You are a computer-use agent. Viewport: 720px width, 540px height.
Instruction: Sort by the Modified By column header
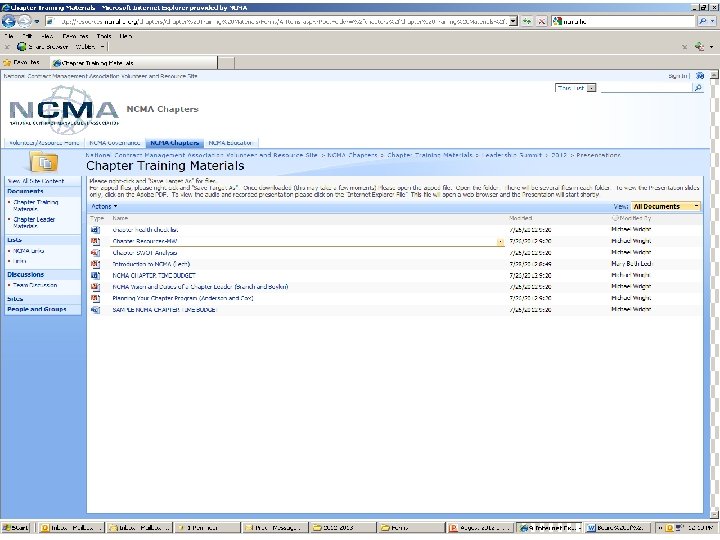635,219
